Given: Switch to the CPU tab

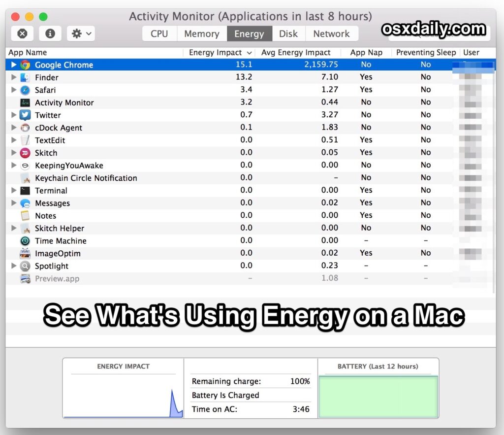Looking at the screenshot, I should pyautogui.click(x=159, y=33).
